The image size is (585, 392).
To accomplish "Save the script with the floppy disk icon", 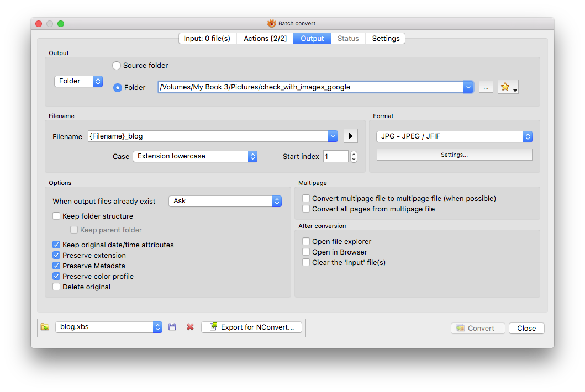I will coord(172,327).
